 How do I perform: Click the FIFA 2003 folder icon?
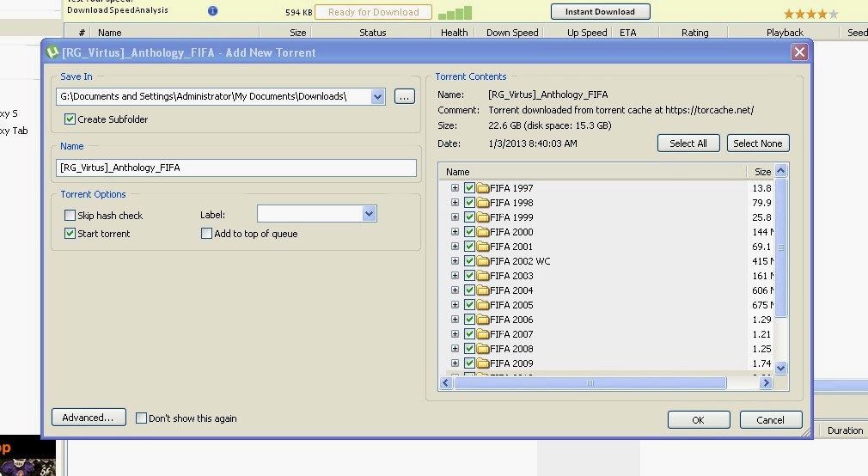tap(483, 276)
